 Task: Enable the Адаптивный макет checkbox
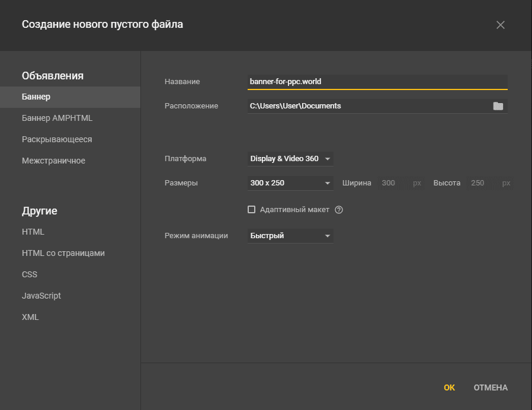[x=251, y=210]
